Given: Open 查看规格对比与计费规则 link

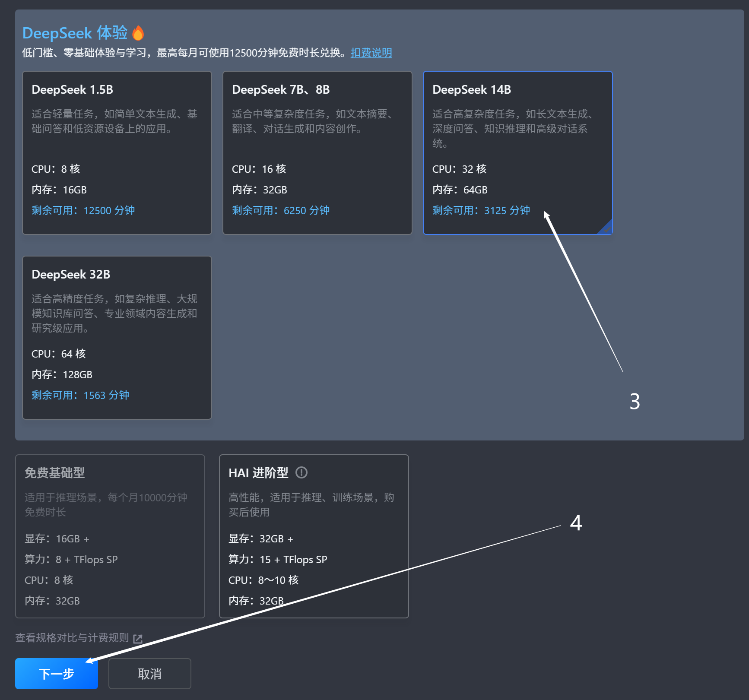Looking at the screenshot, I should (72, 638).
